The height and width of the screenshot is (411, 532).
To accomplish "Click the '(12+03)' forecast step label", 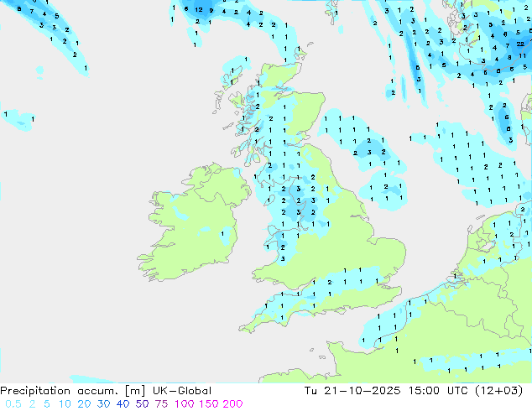I will (498, 391).
